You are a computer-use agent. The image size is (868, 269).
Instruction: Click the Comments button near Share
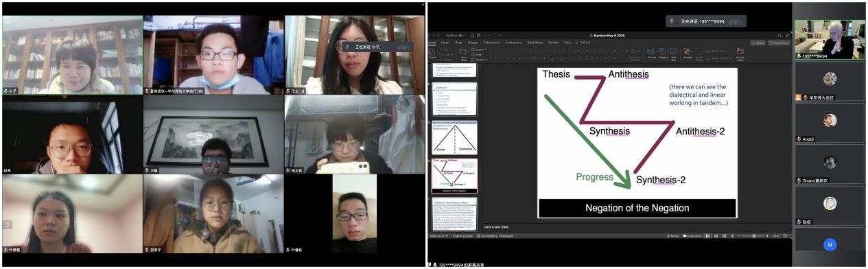pos(779,43)
